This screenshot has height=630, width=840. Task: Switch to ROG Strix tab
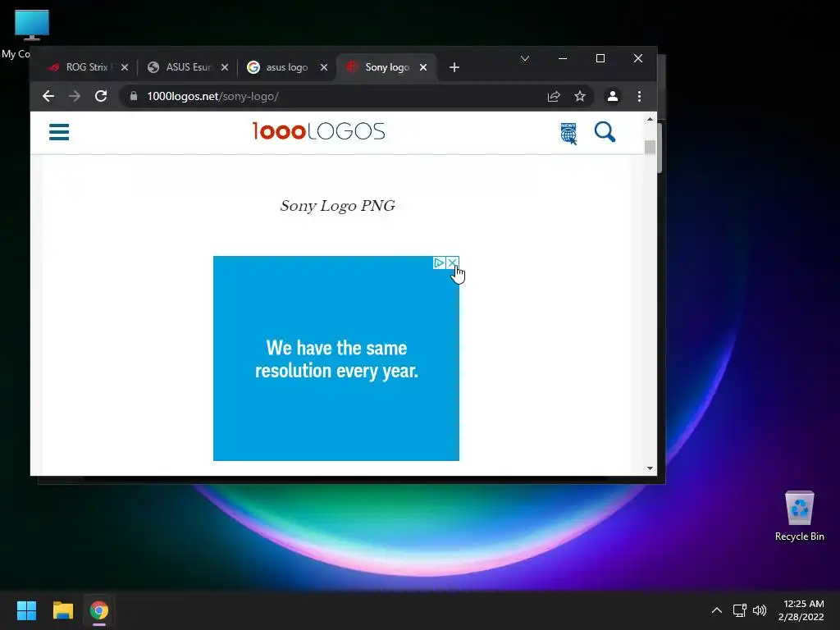[80, 67]
